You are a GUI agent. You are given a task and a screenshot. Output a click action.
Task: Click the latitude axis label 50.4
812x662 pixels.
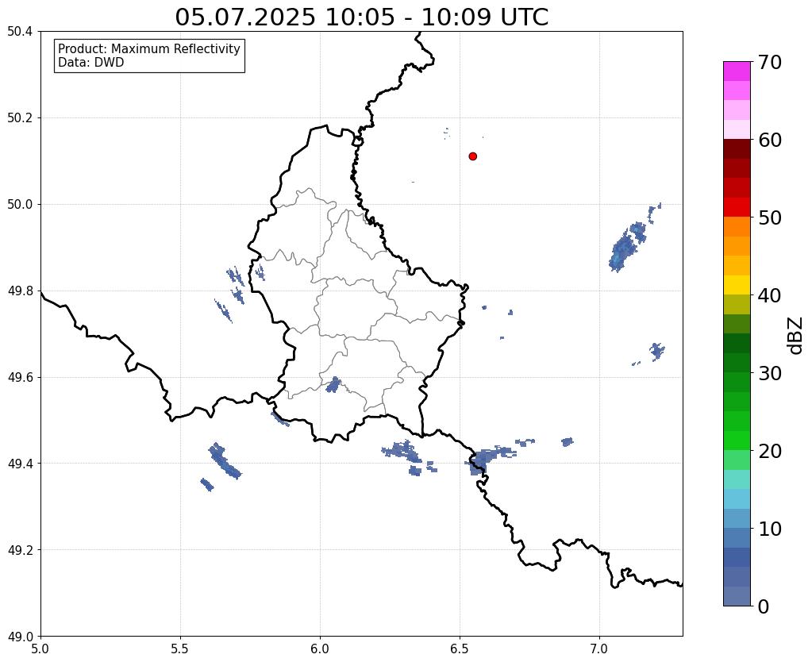pos(20,32)
